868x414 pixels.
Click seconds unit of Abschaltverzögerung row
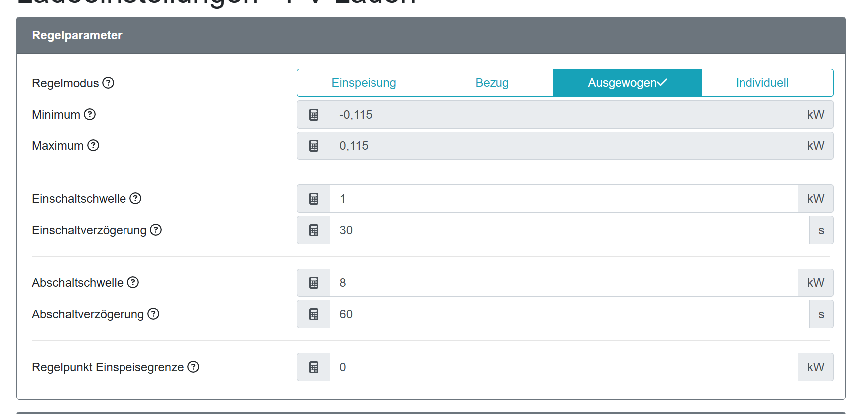821,314
